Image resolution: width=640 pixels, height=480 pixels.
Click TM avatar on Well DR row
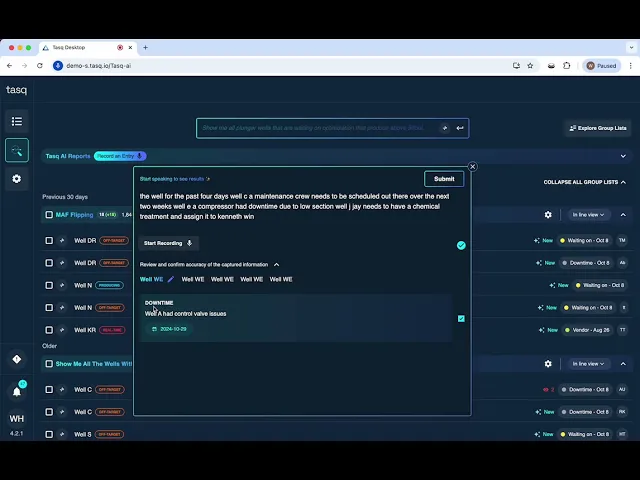(622, 240)
